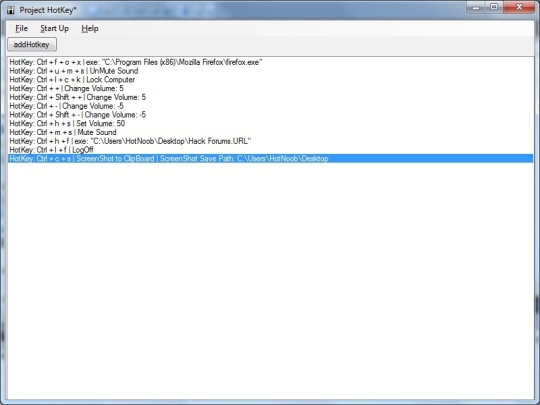
Task: Select the LogOff hotkey entry
Action: coord(270,150)
